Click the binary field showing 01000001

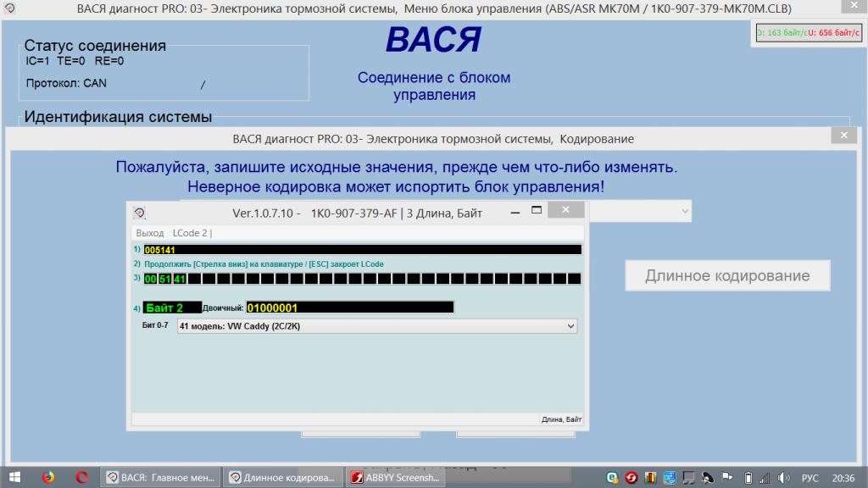[350, 307]
